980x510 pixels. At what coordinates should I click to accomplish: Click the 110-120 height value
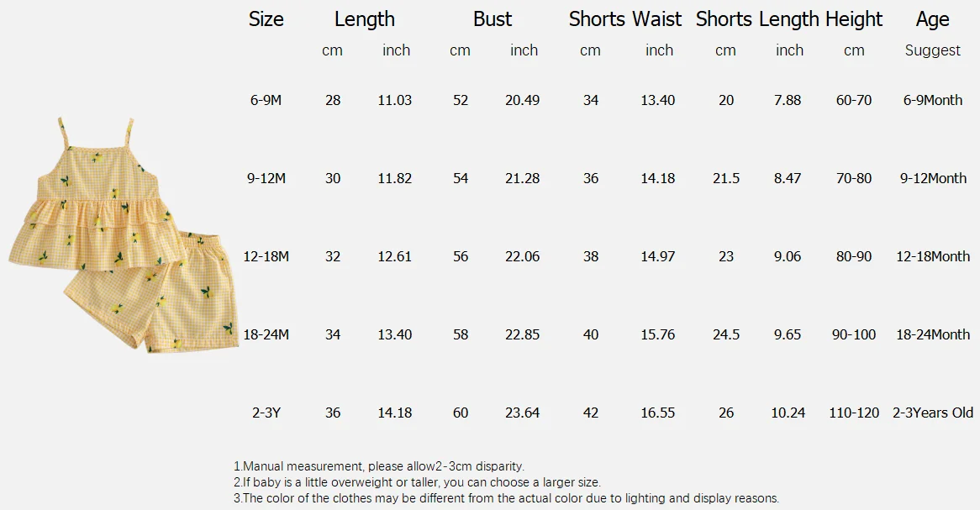pos(854,413)
